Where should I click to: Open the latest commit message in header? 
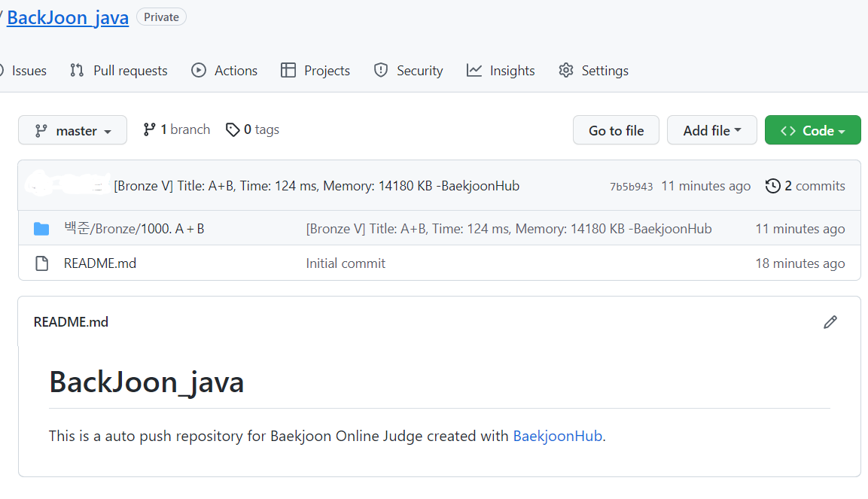[317, 186]
